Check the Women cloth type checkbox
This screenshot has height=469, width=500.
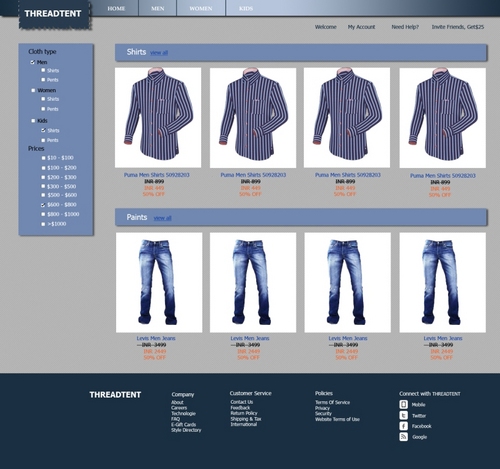(x=33, y=90)
